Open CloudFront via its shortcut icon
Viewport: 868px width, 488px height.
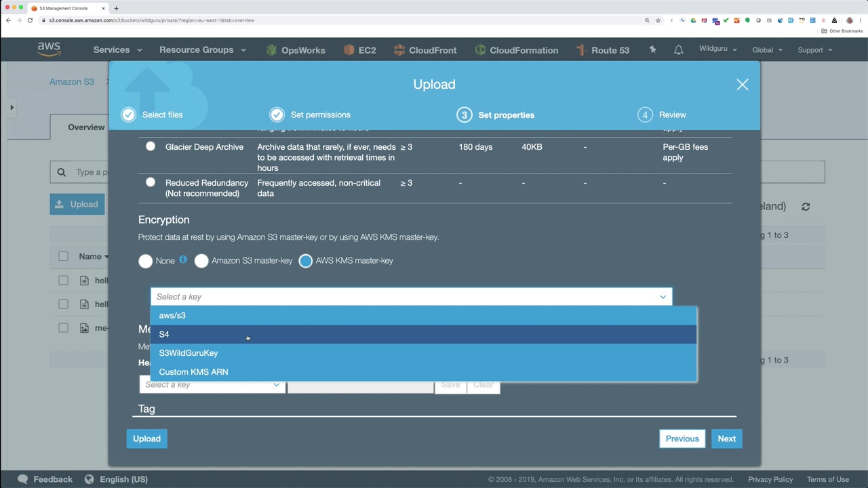(x=399, y=49)
